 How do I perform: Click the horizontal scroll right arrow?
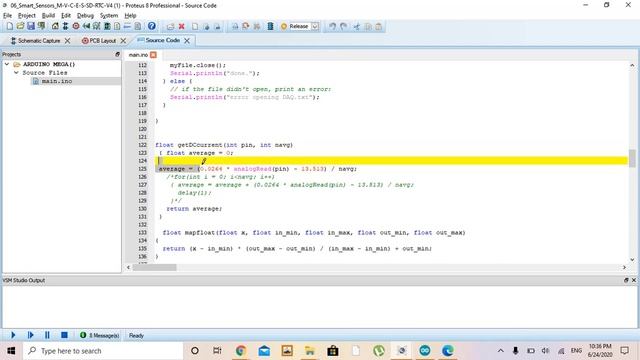624,267
